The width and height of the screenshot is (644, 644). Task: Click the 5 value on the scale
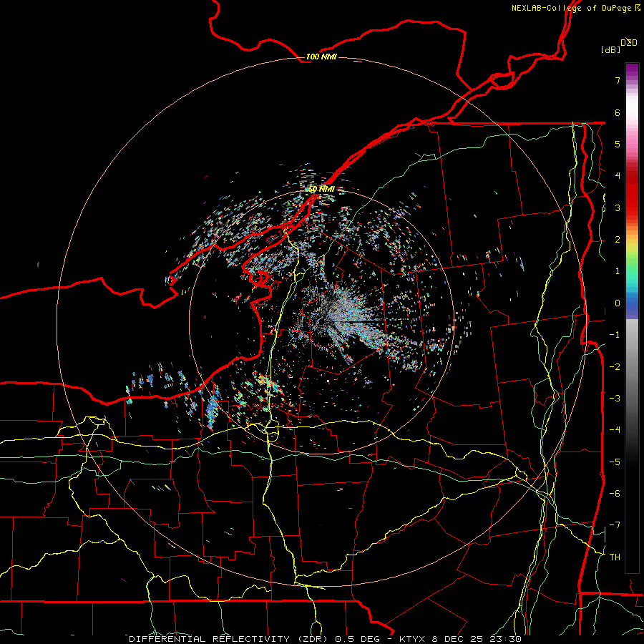pos(618,144)
